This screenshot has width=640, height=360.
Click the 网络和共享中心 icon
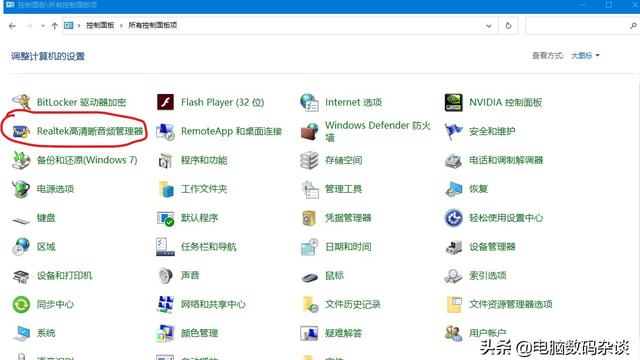[165, 304]
